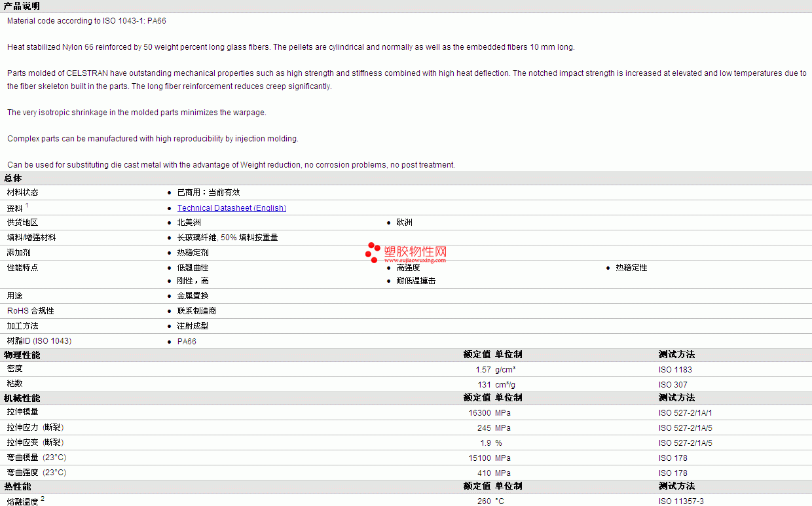Select the 耐低温撞击 feature

(416, 281)
